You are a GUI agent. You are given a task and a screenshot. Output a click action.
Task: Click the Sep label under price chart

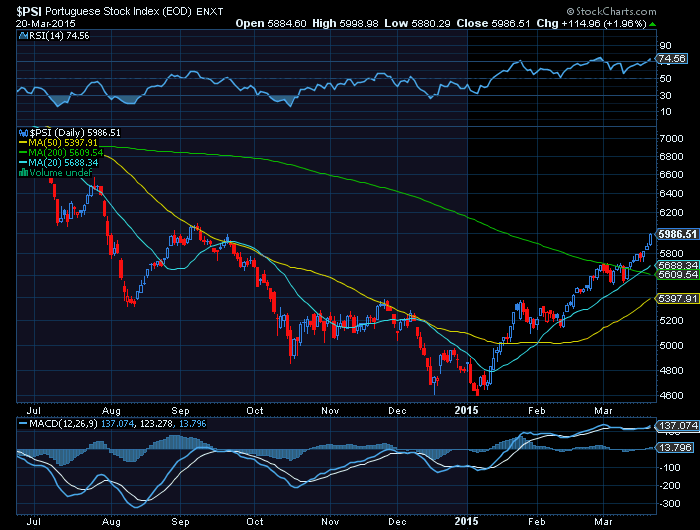[x=180, y=411]
